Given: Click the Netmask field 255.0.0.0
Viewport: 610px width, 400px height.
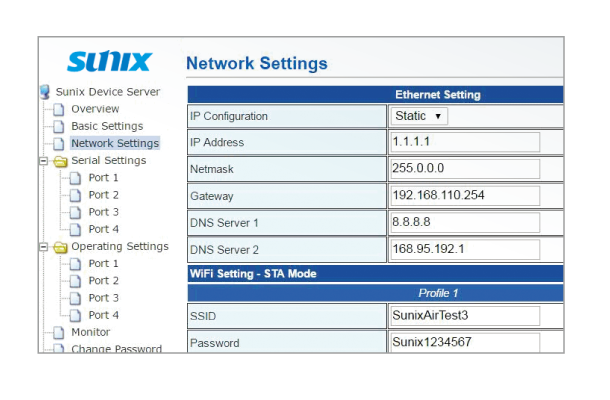Looking at the screenshot, I should point(465,169).
